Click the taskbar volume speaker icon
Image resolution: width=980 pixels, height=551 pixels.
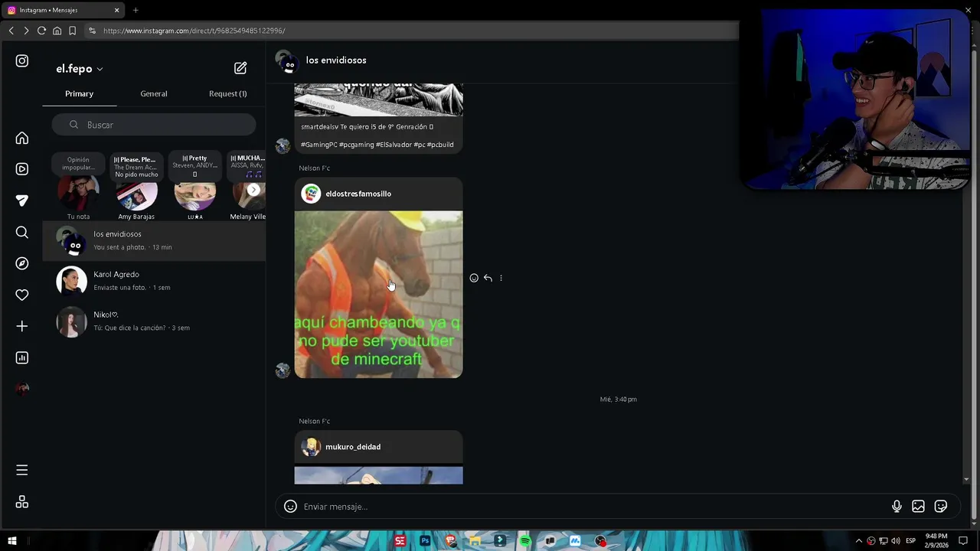(x=896, y=541)
